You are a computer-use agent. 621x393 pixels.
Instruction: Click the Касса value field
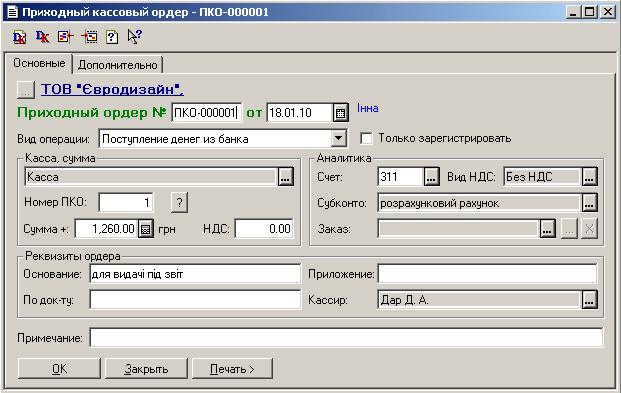point(151,177)
